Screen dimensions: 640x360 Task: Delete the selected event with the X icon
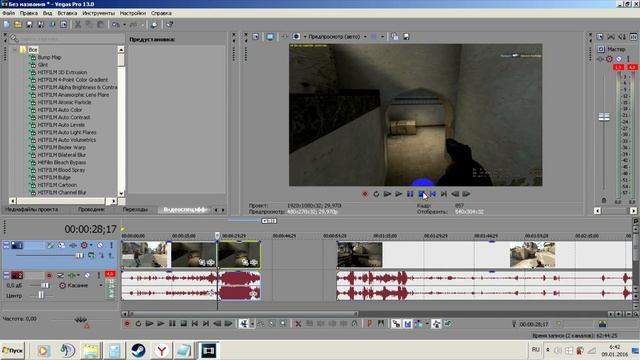tap(298, 324)
